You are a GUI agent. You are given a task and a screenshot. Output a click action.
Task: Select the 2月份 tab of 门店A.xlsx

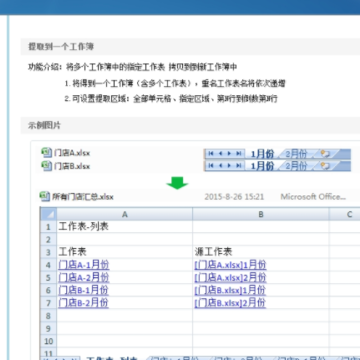click(x=296, y=154)
